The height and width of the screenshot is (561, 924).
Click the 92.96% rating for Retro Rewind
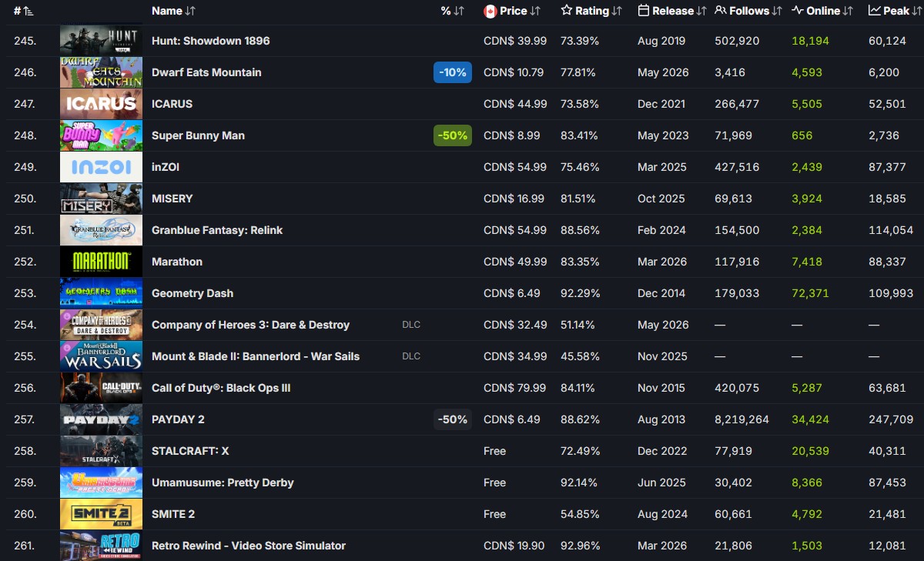click(x=580, y=546)
